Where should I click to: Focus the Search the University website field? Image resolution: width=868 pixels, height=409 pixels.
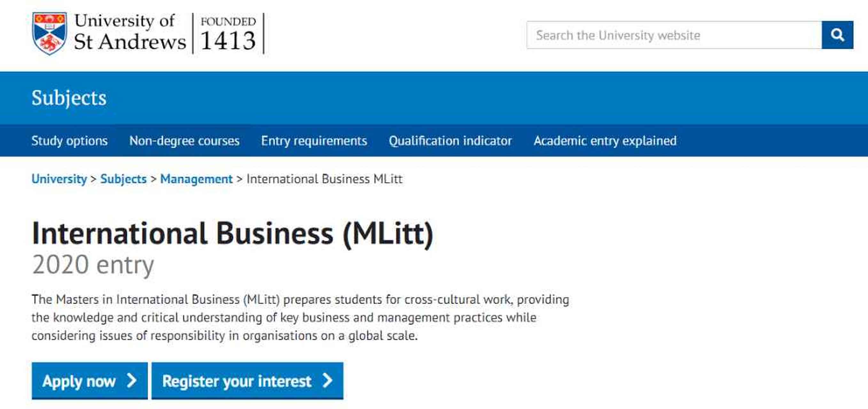tap(674, 35)
